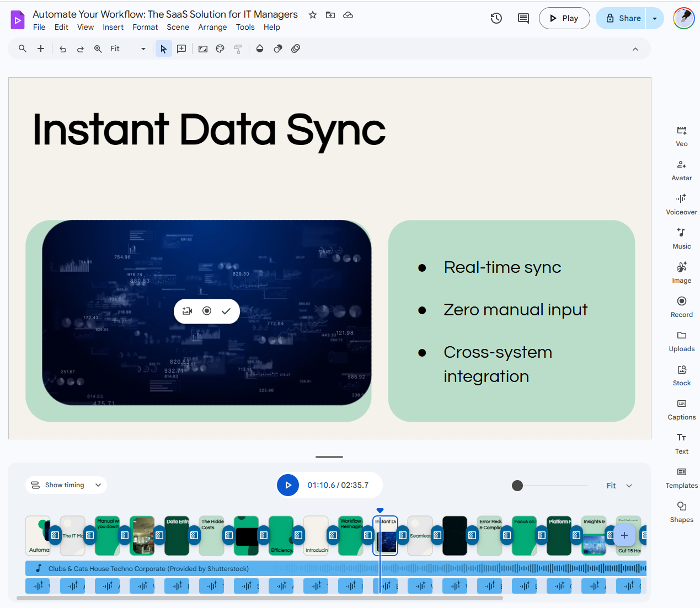Open the Captions sidebar tool

coord(681,410)
